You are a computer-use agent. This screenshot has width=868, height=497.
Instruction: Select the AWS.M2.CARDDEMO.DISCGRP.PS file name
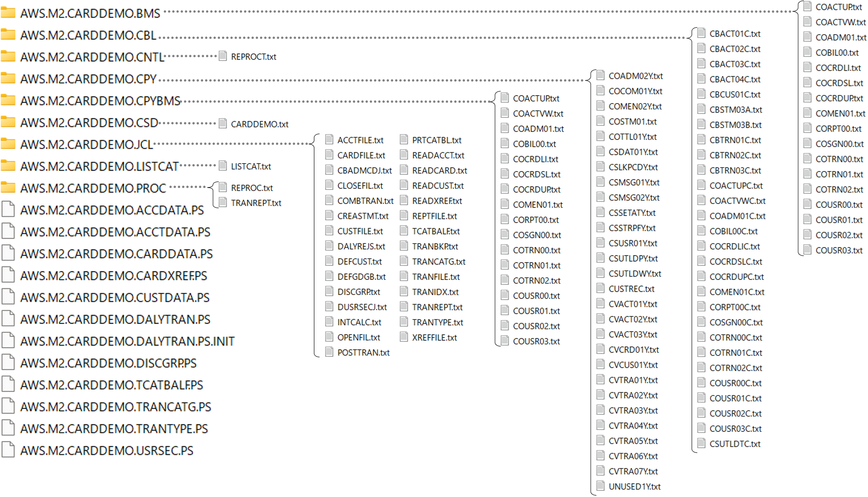[108, 363]
